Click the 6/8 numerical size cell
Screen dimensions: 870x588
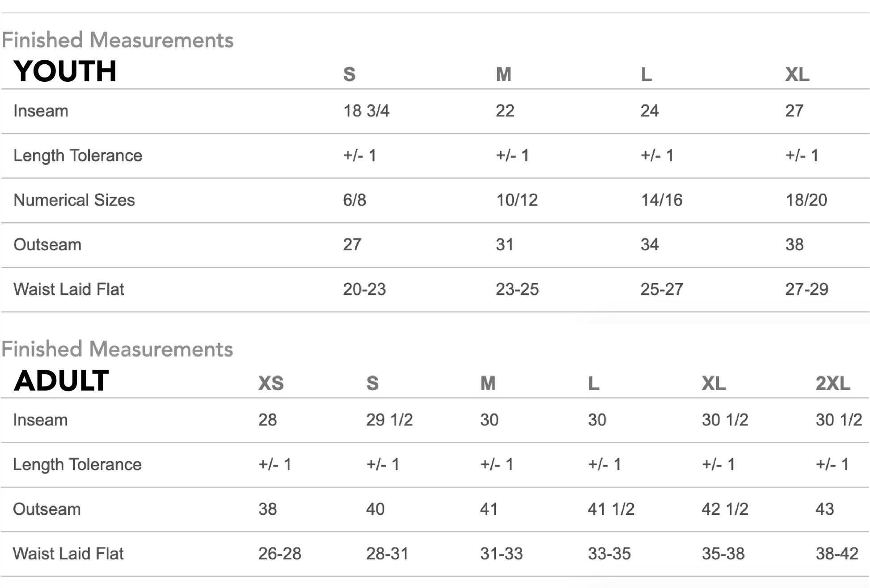[x=355, y=200]
